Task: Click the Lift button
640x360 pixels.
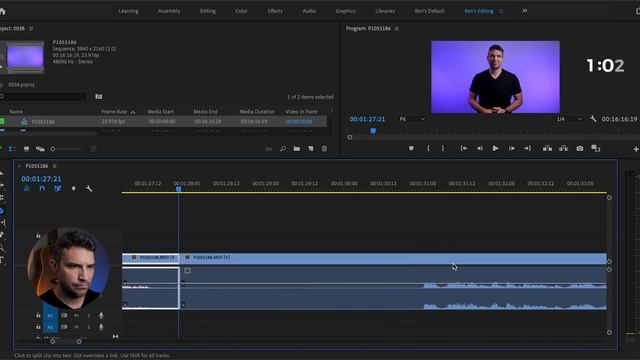Action: [x=547, y=149]
